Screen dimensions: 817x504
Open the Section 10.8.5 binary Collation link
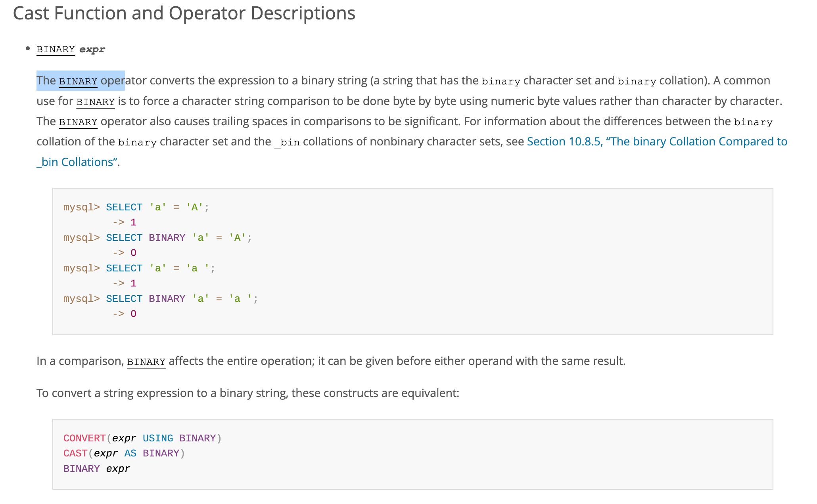pos(657,141)
